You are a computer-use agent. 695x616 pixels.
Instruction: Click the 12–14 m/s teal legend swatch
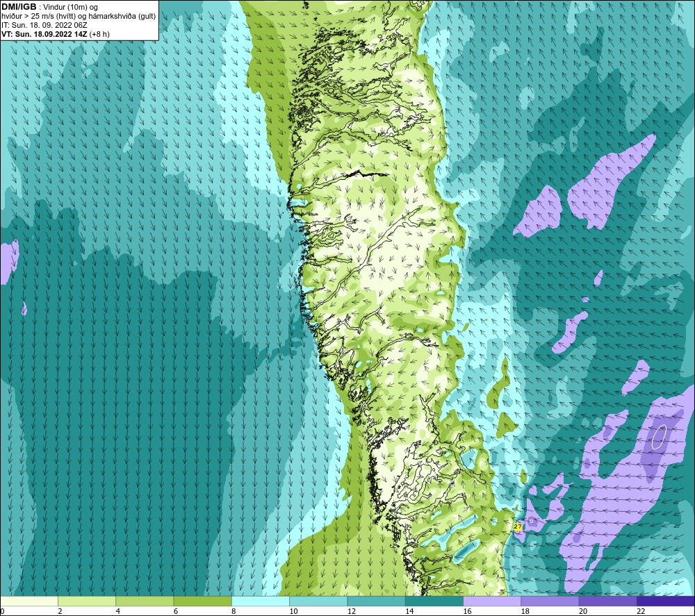pos(376,601)
